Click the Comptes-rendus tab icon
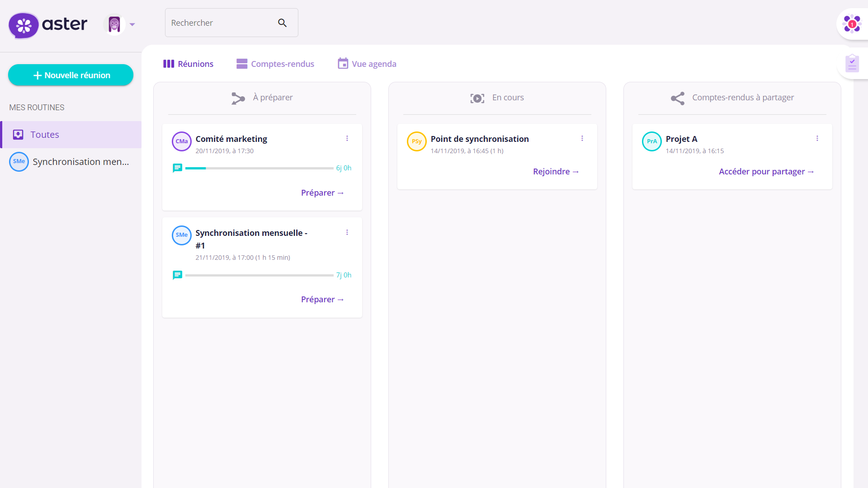Viewport: 868px width, 488px height. (241, 63)
